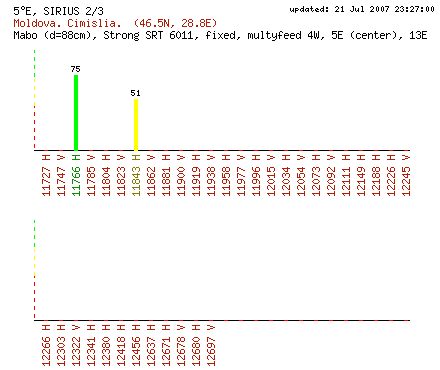Click frequency label 11804 H

[x=106, y=175]
